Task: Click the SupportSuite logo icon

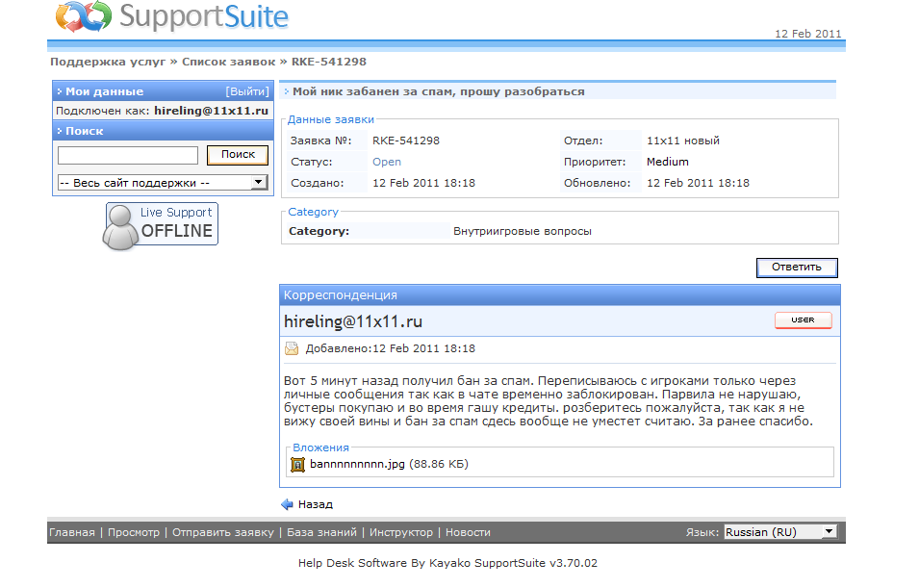Action: (x=83, y=17)
